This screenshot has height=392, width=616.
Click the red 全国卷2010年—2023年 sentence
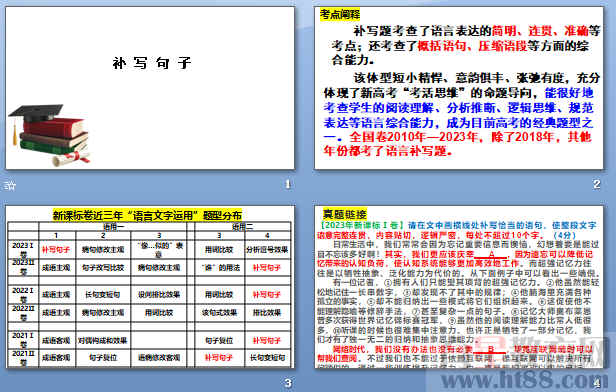458,144
